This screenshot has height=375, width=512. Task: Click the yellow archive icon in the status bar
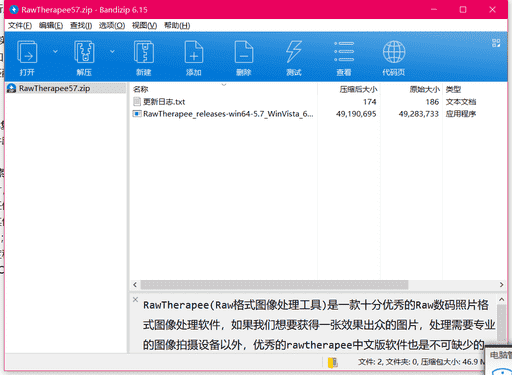pos(333,362)
